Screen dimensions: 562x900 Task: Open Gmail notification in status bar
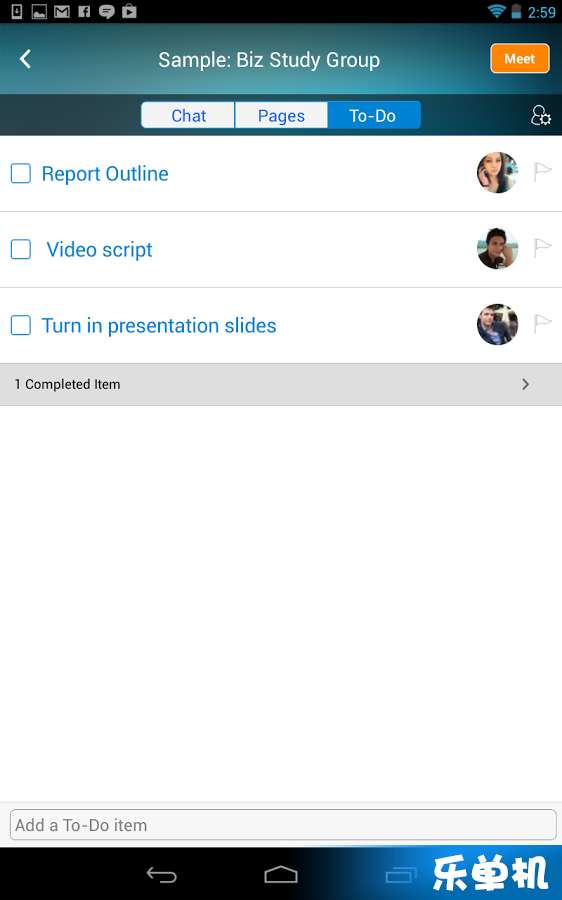[x=61, y=11]
